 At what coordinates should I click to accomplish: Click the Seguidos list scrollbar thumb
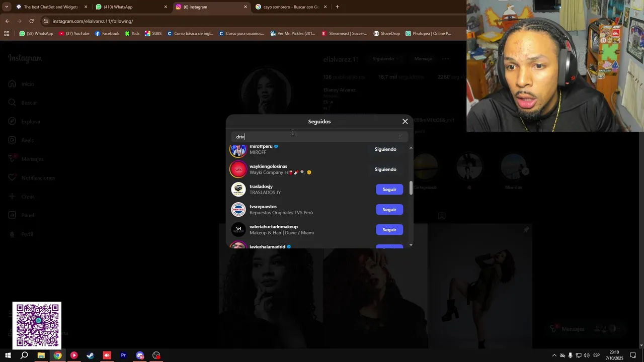pyautogui.click(x=411, y=188)
